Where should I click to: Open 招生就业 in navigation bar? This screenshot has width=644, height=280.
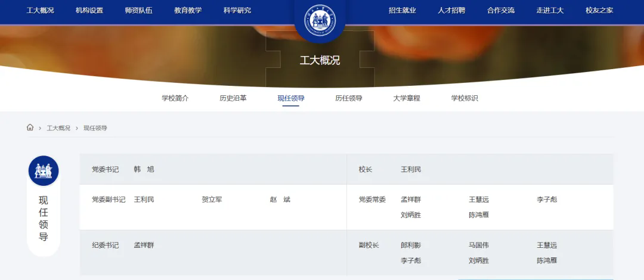402,10
